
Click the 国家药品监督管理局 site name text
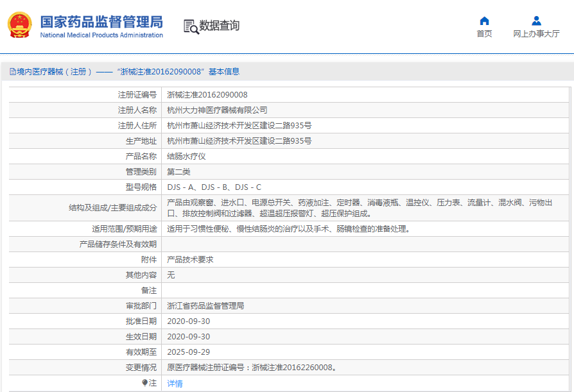[x=101, y=21]
